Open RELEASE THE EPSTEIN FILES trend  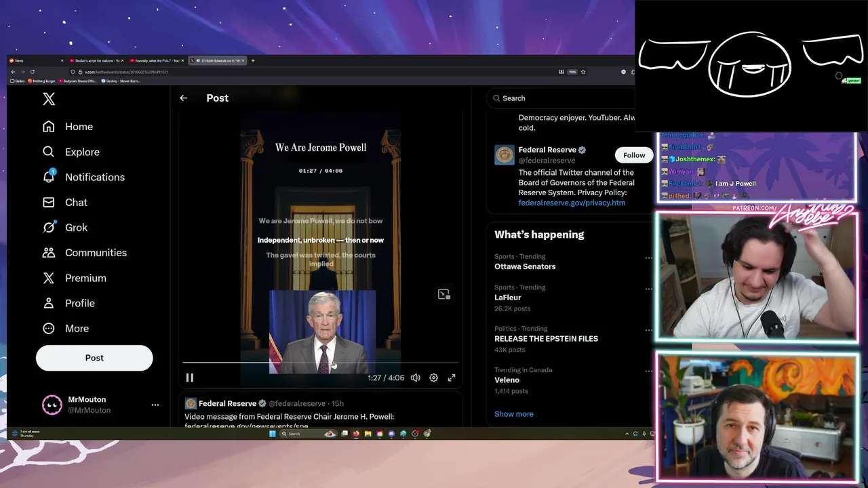[546, 339]
